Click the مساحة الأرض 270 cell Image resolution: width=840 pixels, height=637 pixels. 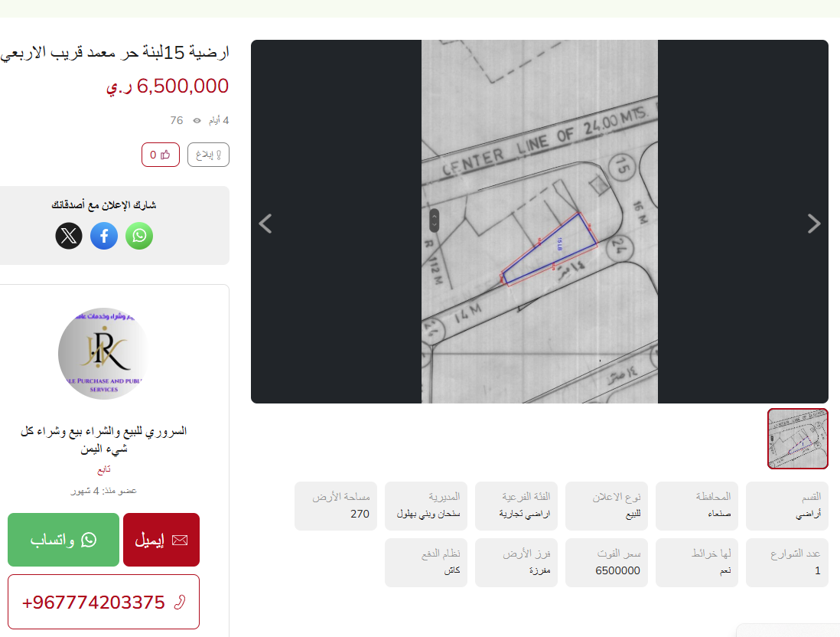pyautogui.click(x=336, y=505)
